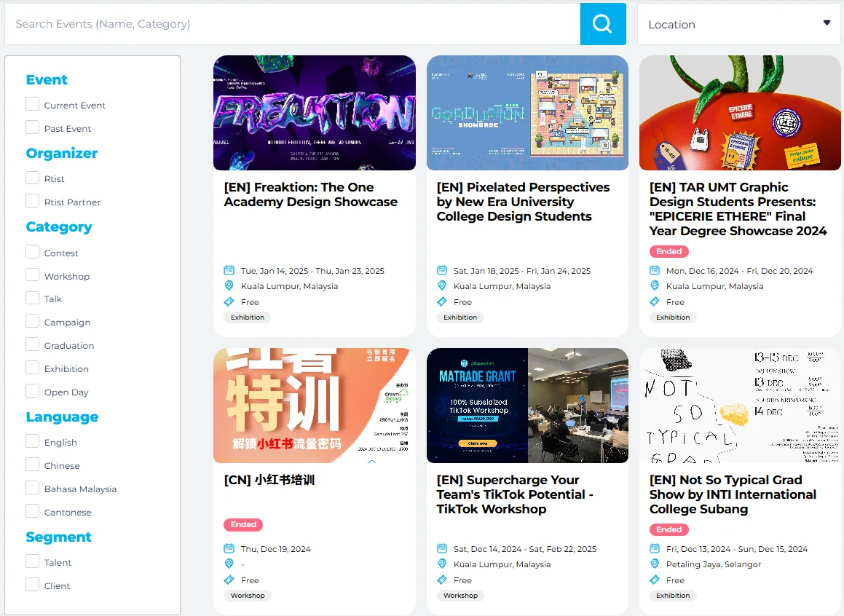
Task: Toggle the Open Day category checkbox
Action: tap(32, 390)
